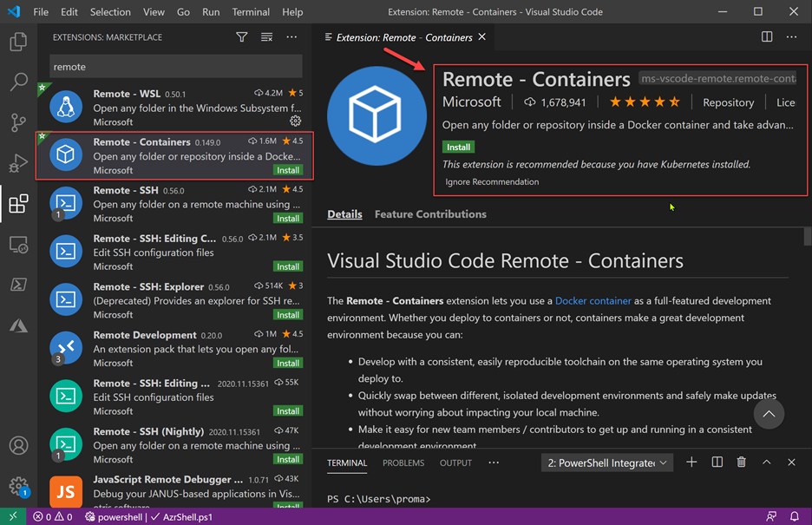
Task: Open the Source Control view
Action: tap(18, 122)
